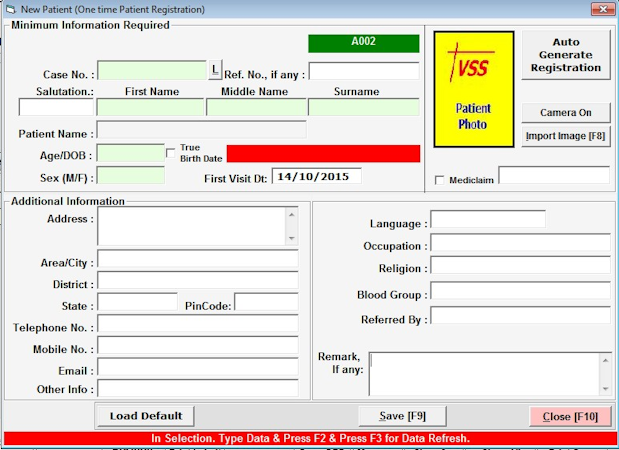
Task: Focus the Surname field
Action: pos(364,107)
